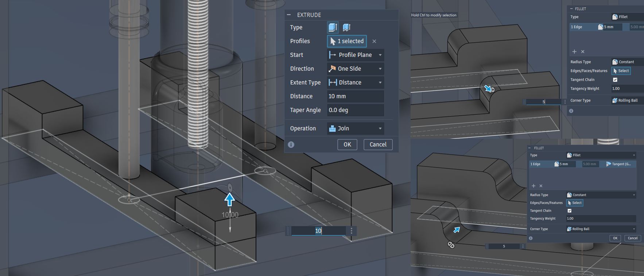Select the '1 Edge' row in the complete Fillet dialog
The image size is (644, 276).
click(583, 164)
